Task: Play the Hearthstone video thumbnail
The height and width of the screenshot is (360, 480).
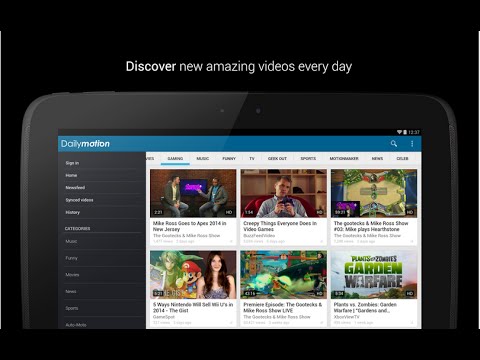Action: (x=374, y=193)
